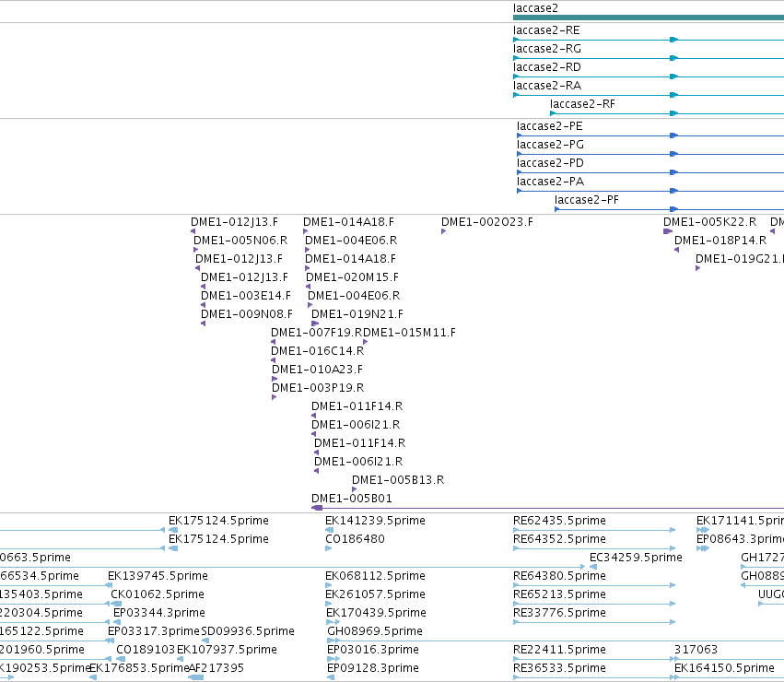Click the CO189103 EST label
The image size is (784, 682).
[x=146, y=650]
